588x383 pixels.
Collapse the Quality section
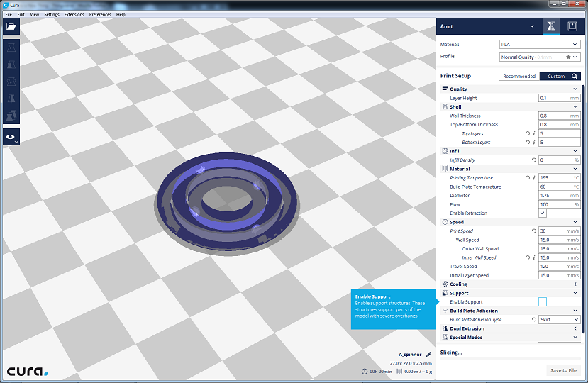point(575,89)
